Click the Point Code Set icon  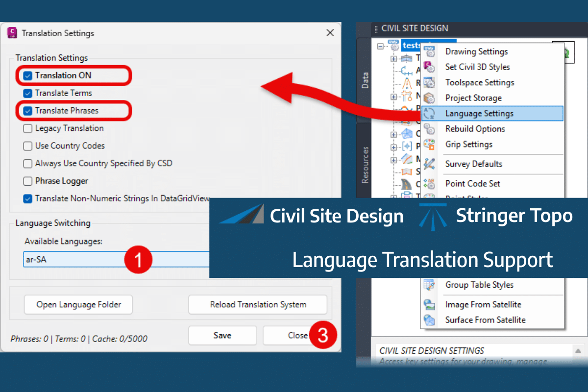(x=430, y=183)
